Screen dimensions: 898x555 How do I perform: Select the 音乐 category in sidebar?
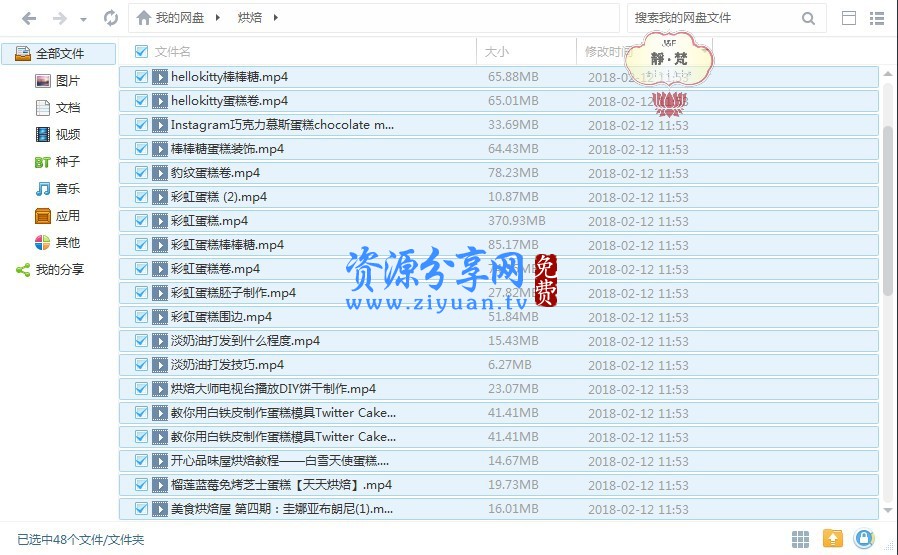pos(67,189)
